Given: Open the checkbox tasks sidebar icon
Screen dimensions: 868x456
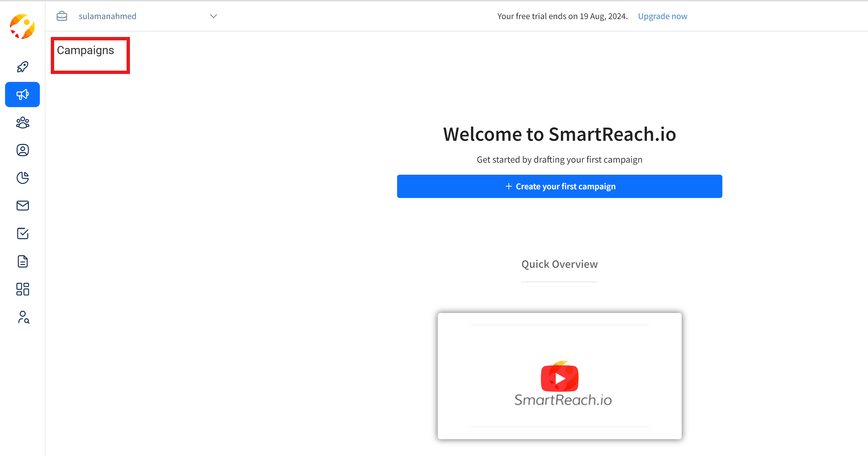Looking at the screenshot, I should [x=22, y=233].
